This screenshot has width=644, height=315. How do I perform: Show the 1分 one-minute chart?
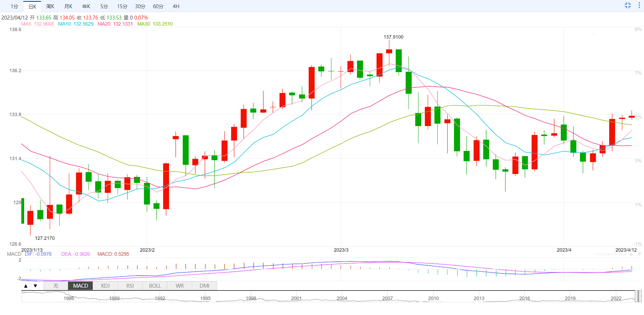[x=14, y=6]
